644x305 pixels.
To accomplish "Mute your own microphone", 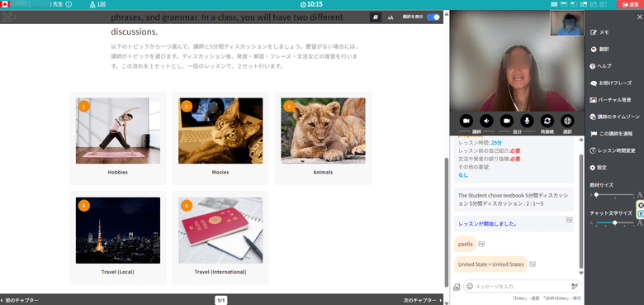I will [527, 121].
